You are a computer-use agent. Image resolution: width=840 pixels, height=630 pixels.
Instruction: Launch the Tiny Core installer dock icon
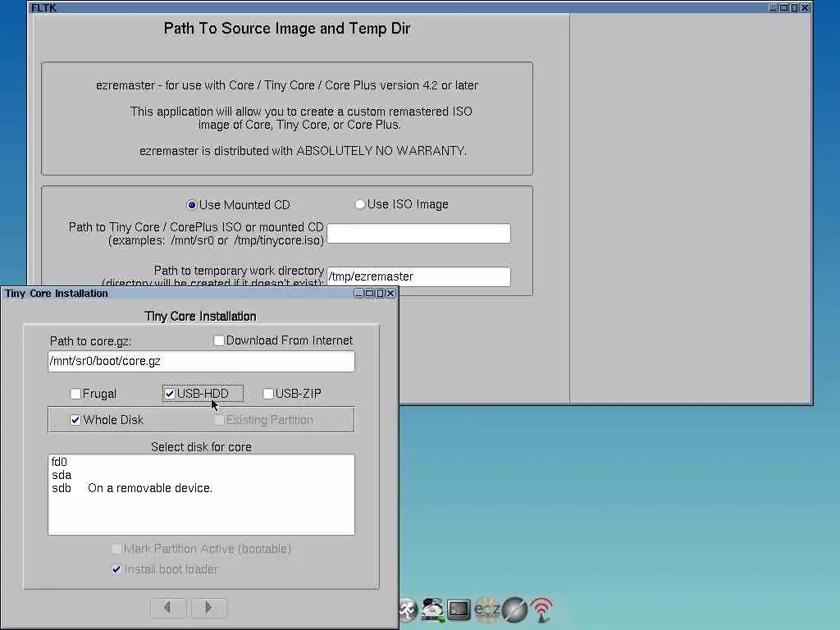pos(433,609)
